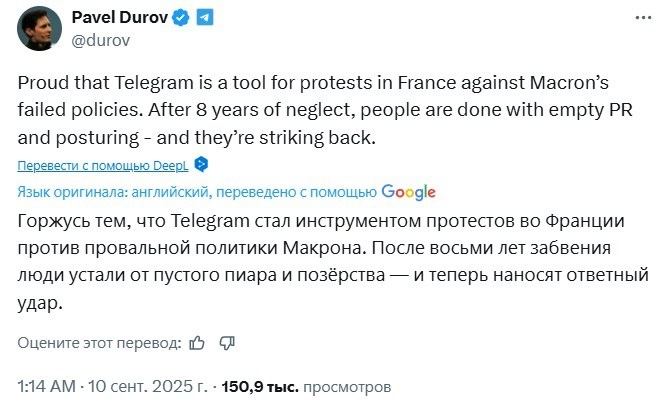Open Pavel Durov's profile avatar
Image resolution: width=671 pixels, height=411 pixels.
point(37,29)
